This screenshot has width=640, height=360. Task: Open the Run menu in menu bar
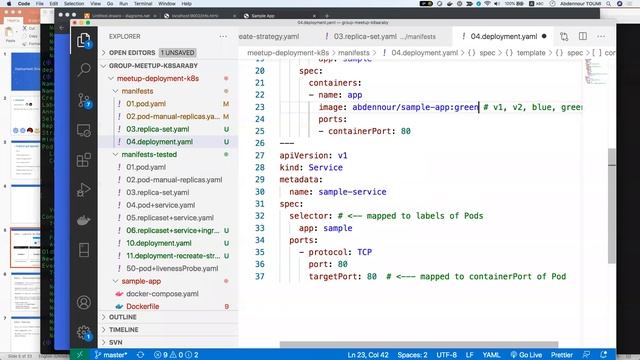(123, 4)
